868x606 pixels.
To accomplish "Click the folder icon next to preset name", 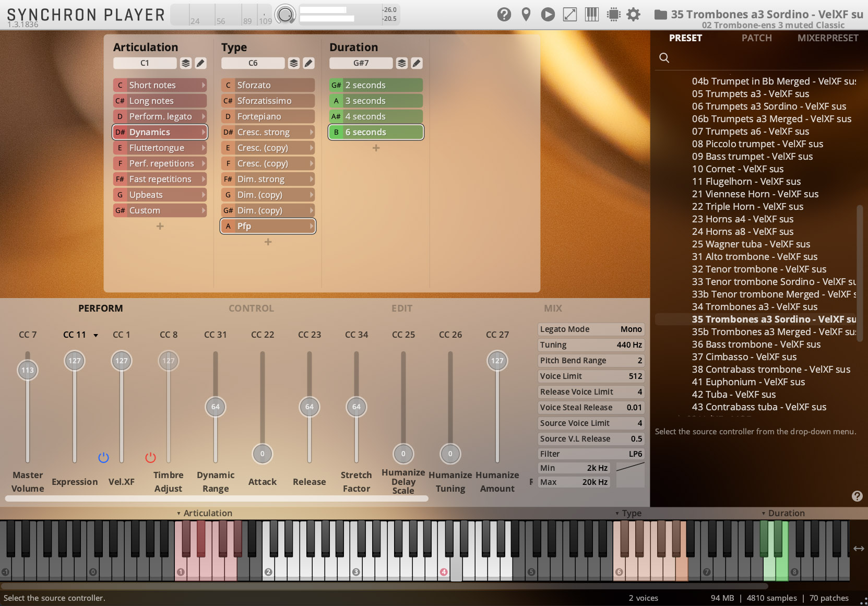I will (660, 15).
